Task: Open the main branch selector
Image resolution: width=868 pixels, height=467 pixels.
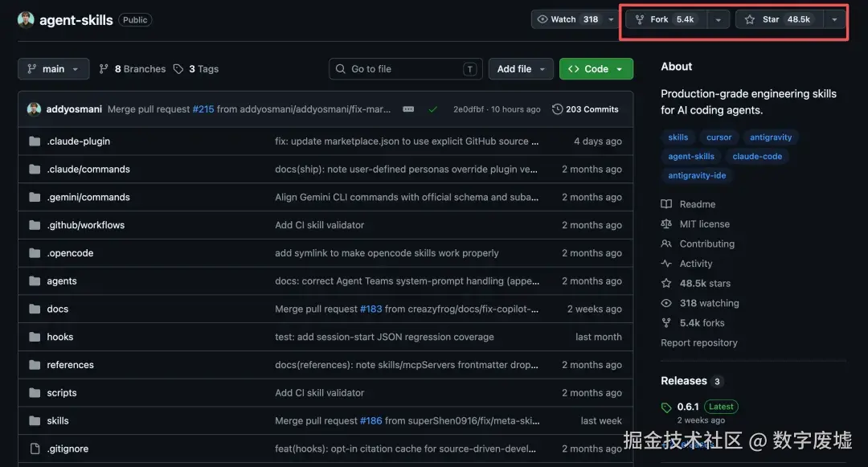Action: pyautogui.click(x=53, y=69)
